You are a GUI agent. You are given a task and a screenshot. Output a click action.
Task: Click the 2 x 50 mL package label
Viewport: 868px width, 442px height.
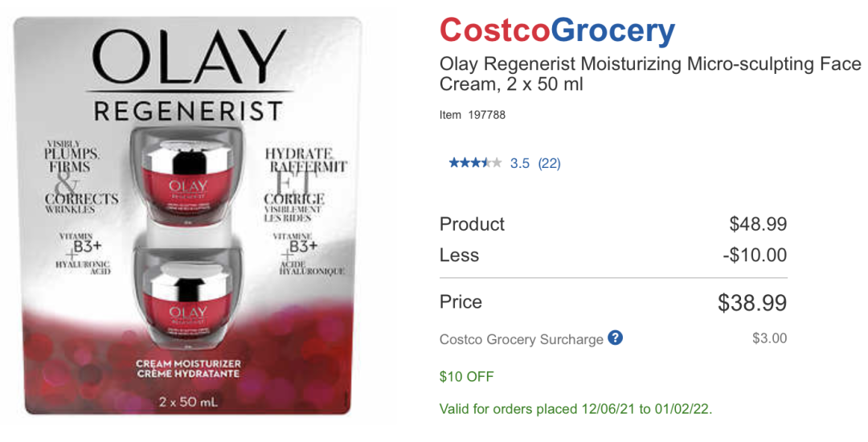189,399
